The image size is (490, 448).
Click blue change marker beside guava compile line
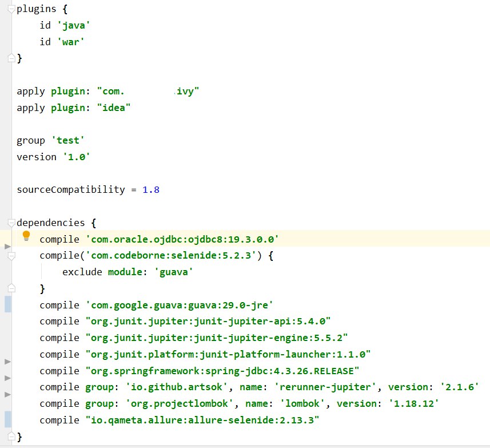[x=8, y=304]
